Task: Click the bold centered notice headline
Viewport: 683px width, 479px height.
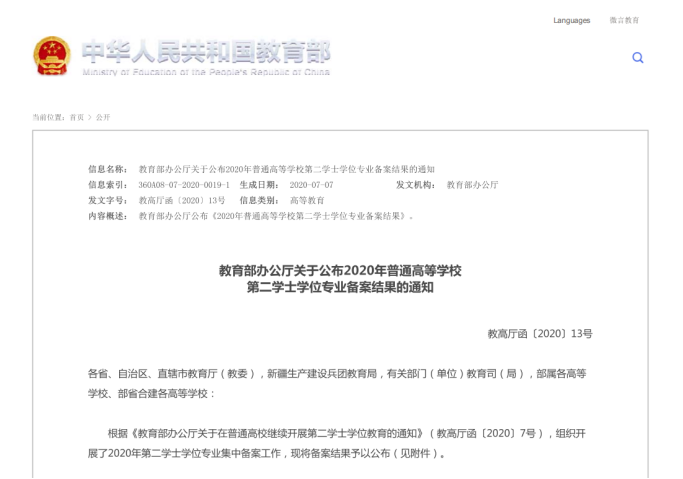Action: (x=340, y=279)
